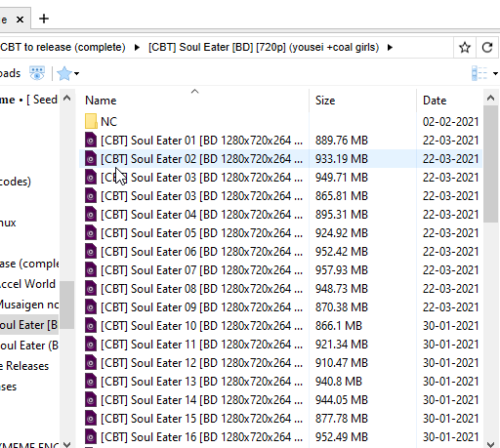Open the NC folder
The height and width of the screenshot is (448, 500).
[x=108, y=122]
